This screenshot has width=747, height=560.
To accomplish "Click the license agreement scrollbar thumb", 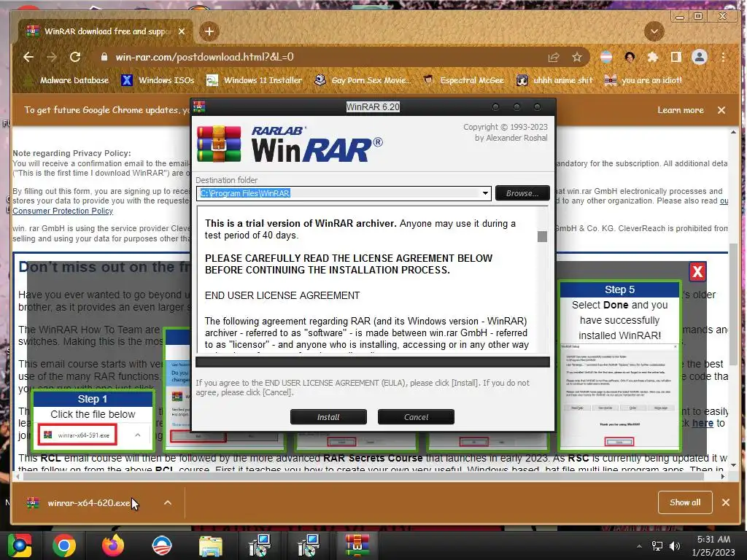I will (x=542, y=236).
